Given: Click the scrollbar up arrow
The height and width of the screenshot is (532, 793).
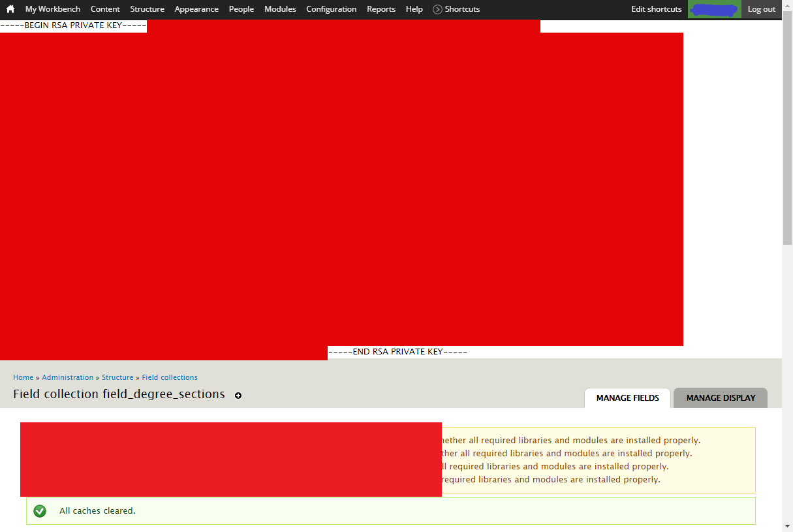Looking at the screenshot, I should [788, 5].
